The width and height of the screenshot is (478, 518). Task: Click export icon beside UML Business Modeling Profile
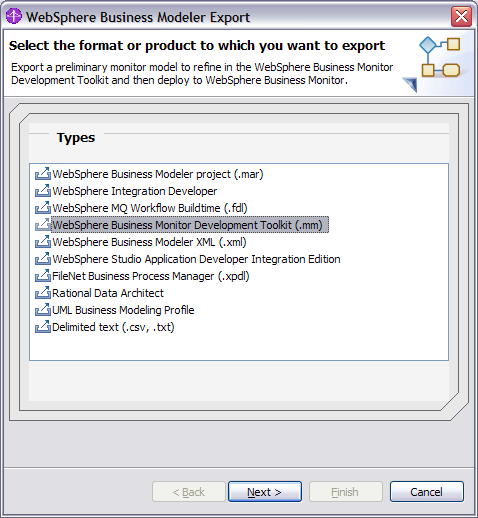coord(43,310)
